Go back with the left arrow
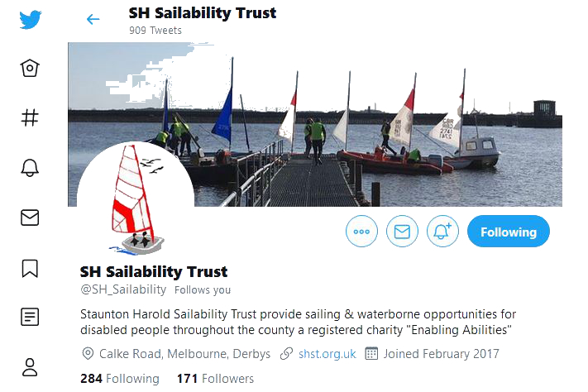This screenshot has height=392, width=588. pos(93,19)
